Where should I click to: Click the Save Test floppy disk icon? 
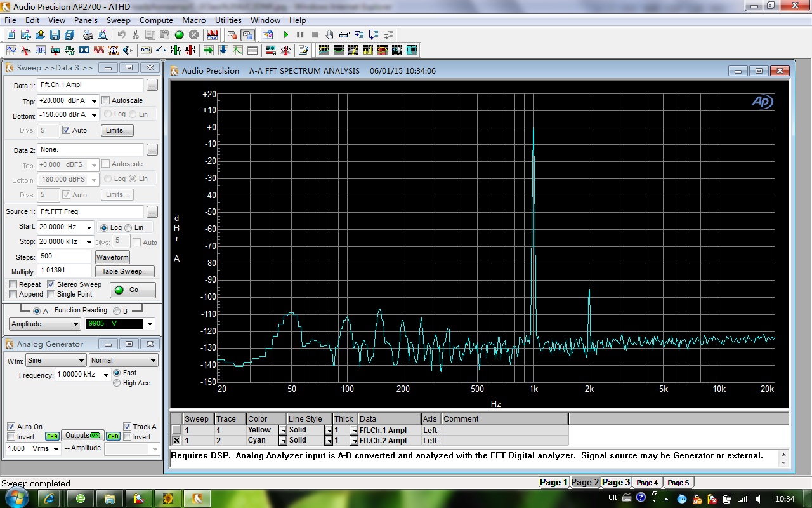click(55, 35)
